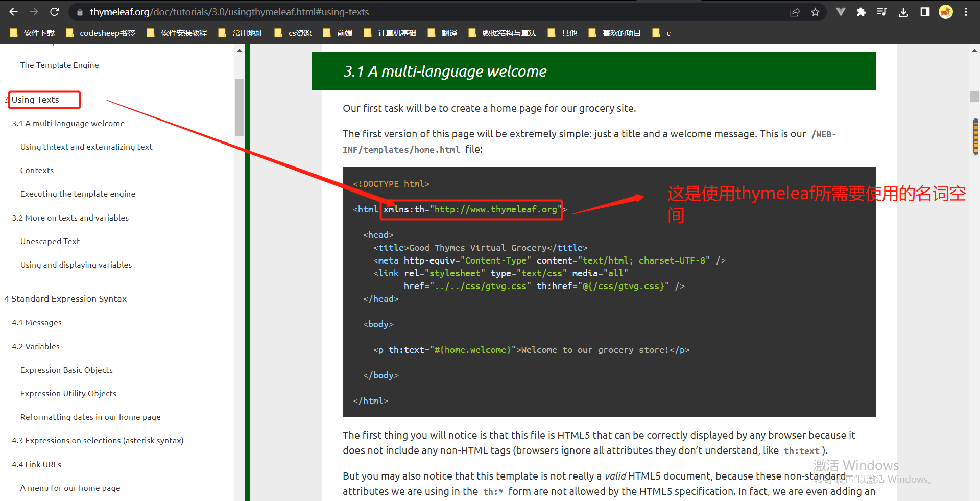This screenshot has height=501, width=980.
Task: Go to 4 Standard Expression Syntax
Action: click(65, 299)
